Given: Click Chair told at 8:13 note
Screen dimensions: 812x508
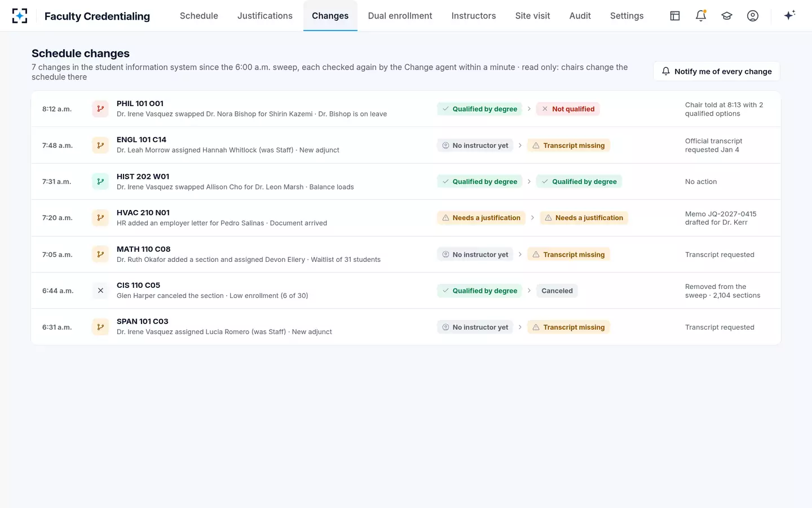Looking at the screenshot, I should coord(724,109).
